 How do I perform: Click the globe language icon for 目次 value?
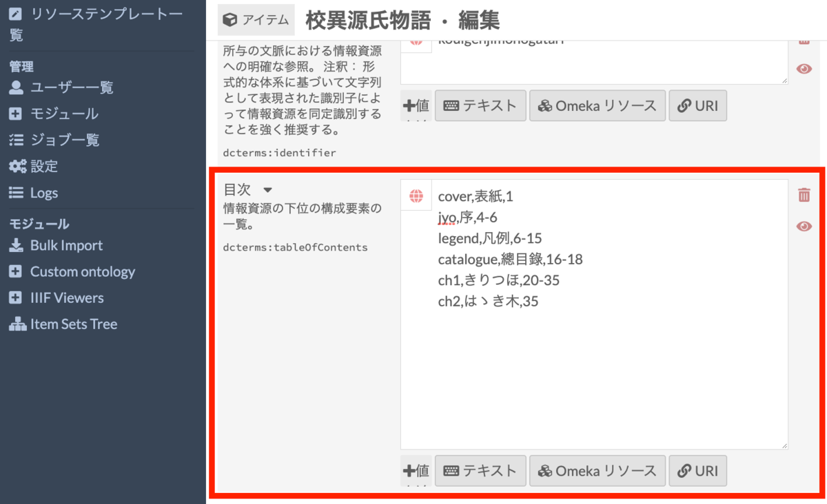point(416,196)
